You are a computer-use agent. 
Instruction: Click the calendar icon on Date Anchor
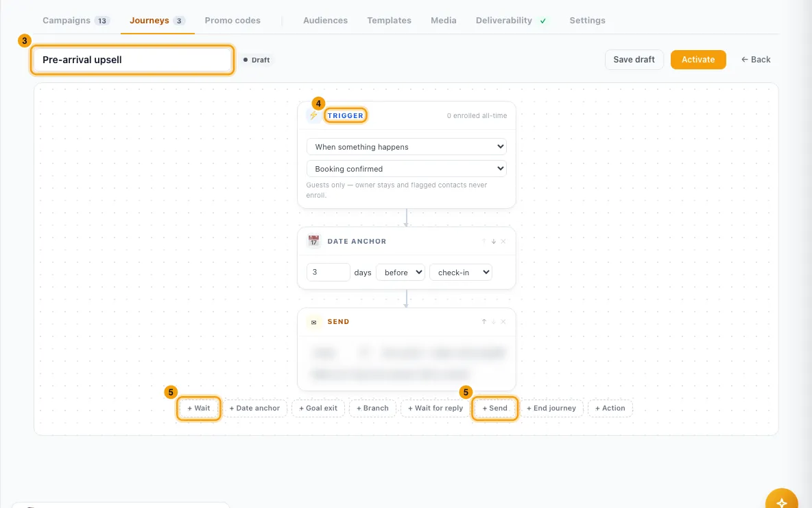313,241
